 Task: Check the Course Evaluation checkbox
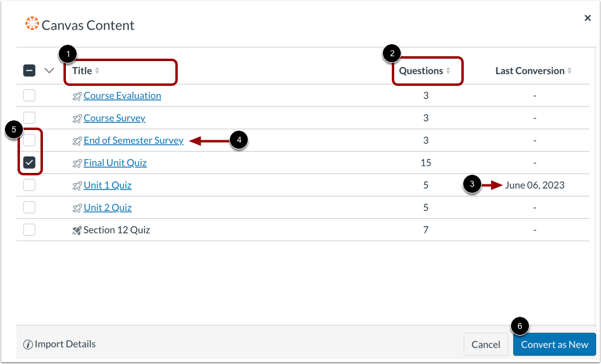(29, 96)
